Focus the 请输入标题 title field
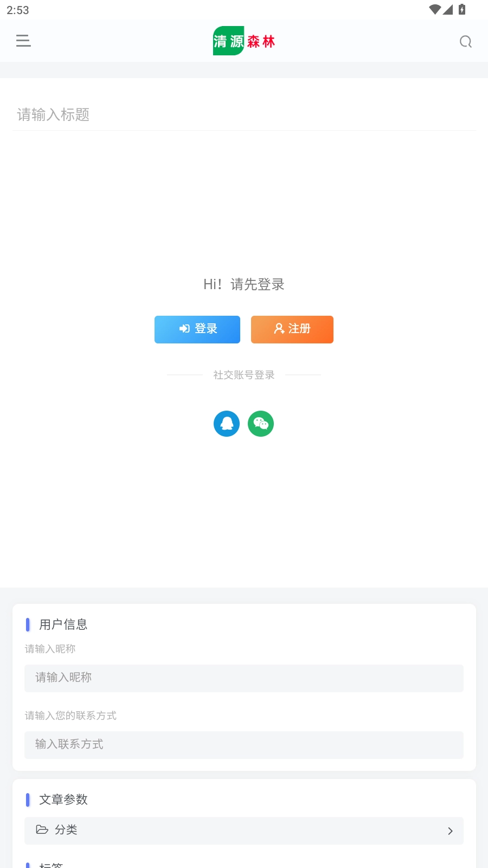Screen dimensions: 488x868 244,115
